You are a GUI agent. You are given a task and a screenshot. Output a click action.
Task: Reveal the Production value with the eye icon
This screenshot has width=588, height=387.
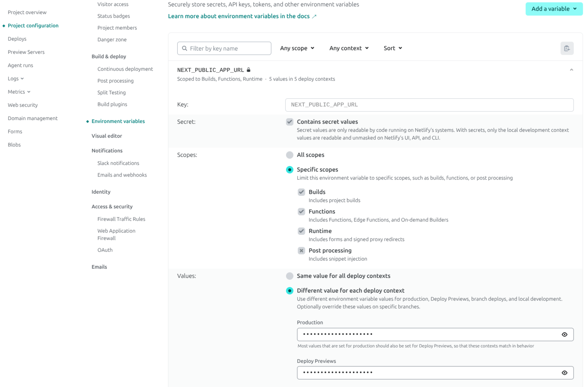565,334
